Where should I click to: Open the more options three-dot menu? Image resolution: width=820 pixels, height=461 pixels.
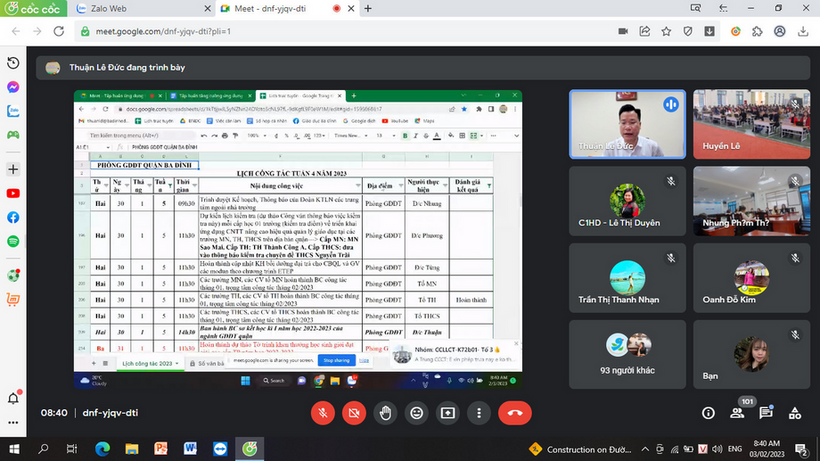tap(478, 412)
